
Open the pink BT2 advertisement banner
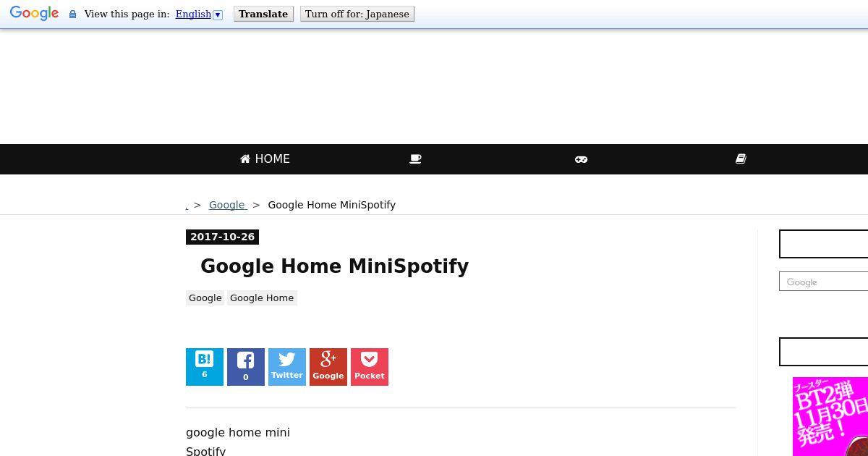[x=830, y=416]
